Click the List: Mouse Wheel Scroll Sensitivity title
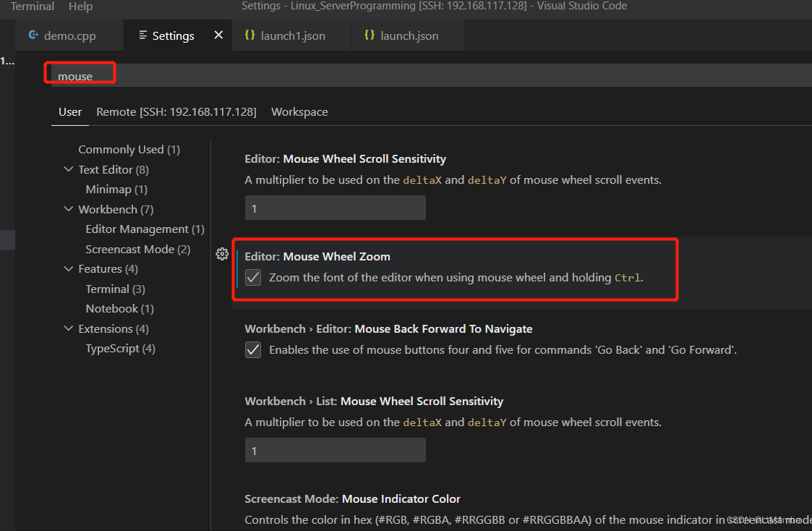This screenshot has width=812, height=531. [374, 401]
